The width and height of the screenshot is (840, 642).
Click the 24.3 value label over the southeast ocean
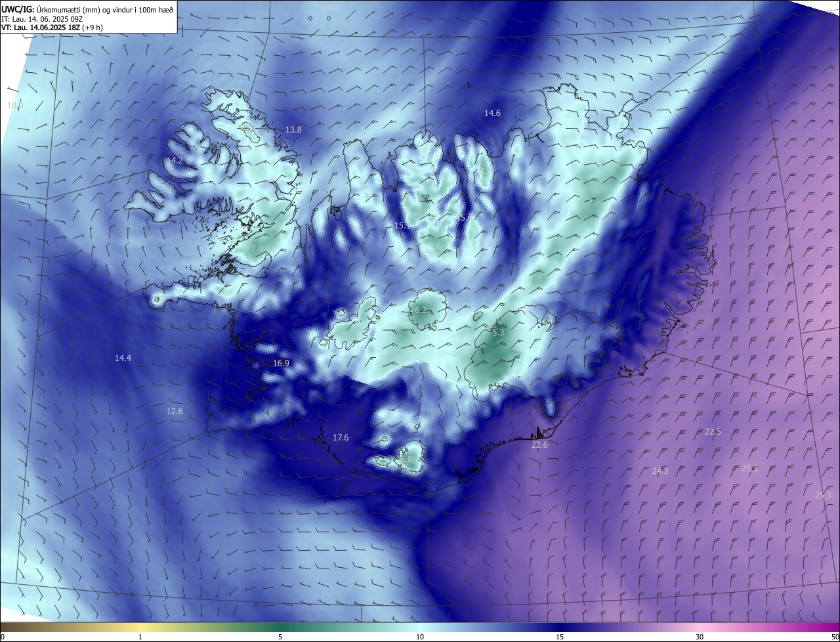click(660, 471)
